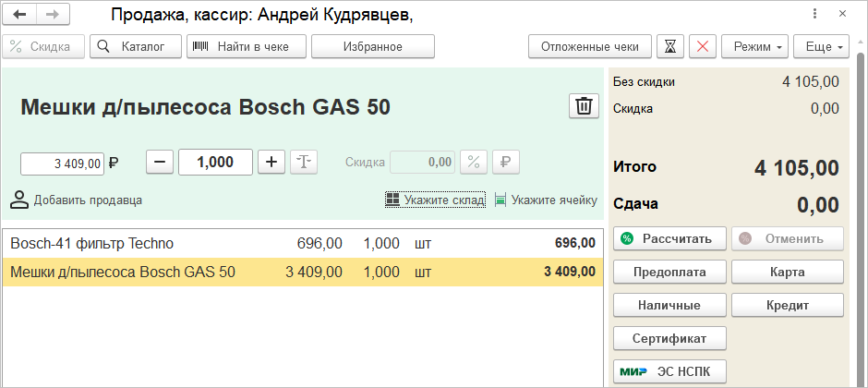Screen dimensions: 868x388
Task: Click the Укажите склад link
Action: (x=444, y=200)
